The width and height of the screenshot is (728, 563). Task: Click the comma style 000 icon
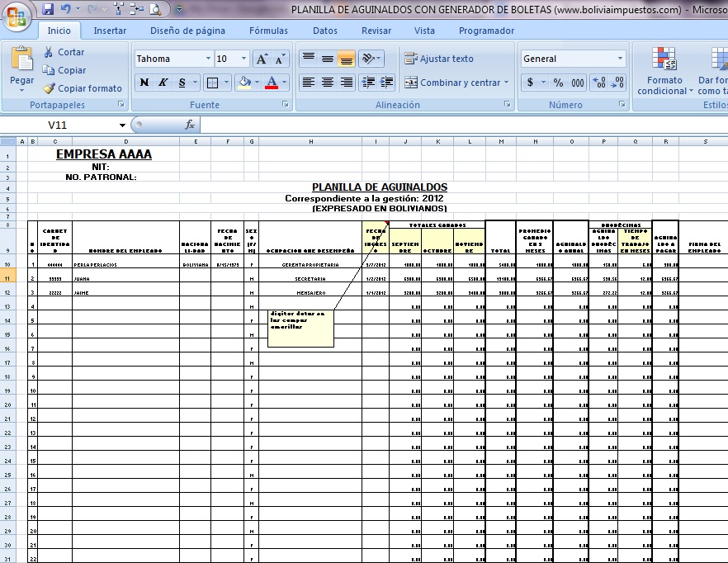point(578,82)
